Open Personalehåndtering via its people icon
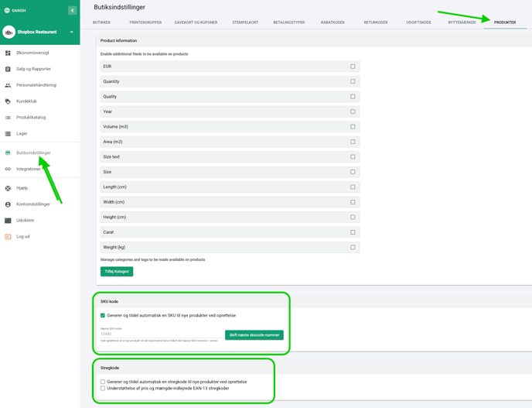 tap(8, 85)
